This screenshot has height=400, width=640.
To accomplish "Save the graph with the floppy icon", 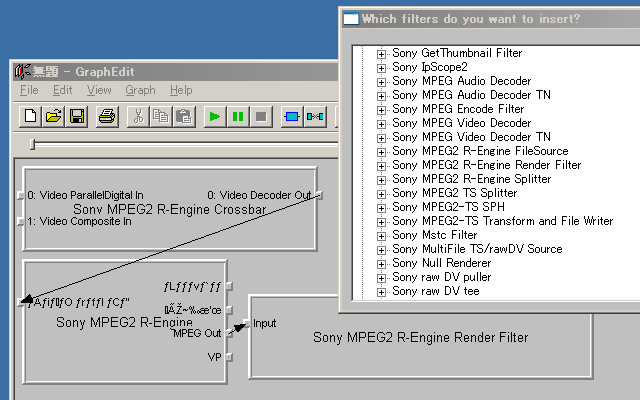I will coord(77,117).
